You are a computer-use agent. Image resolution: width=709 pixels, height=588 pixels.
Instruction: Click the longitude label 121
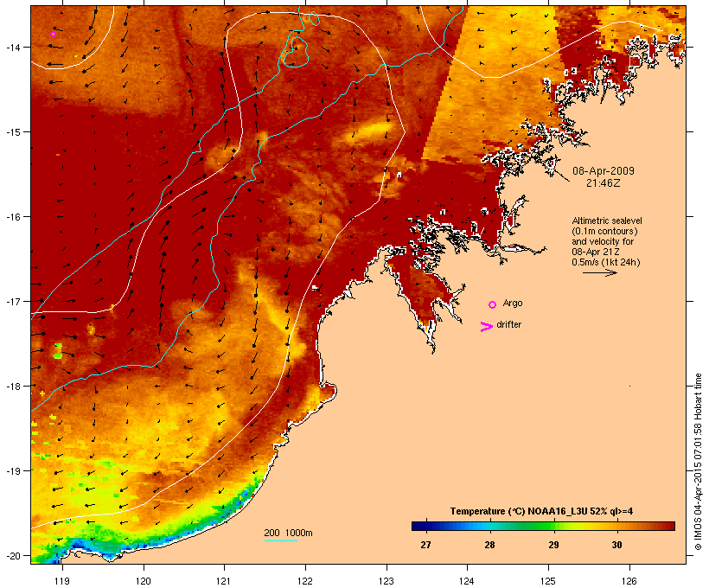224,581
